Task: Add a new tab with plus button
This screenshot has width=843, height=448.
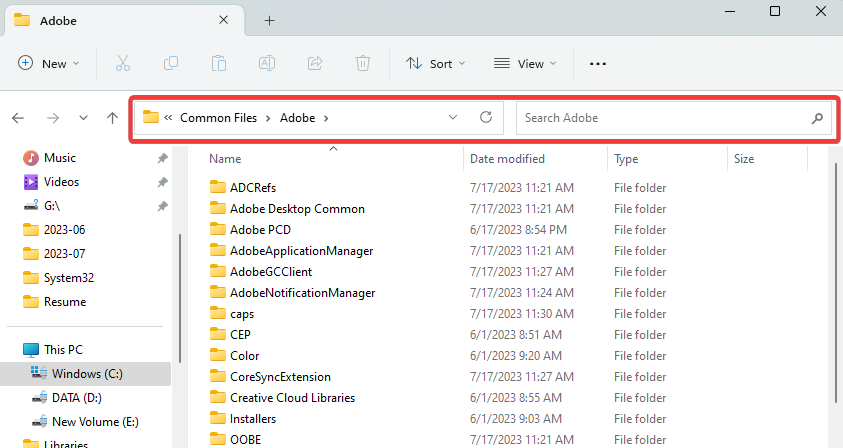Action: (x=269, y=20)
